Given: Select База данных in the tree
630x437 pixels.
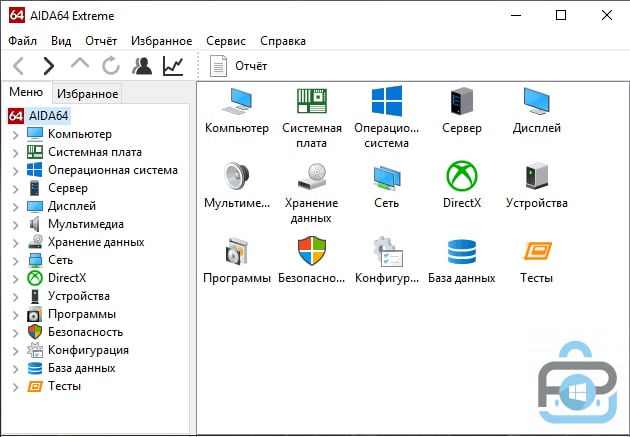Looking at the screenshot, I should coord(82,368).
